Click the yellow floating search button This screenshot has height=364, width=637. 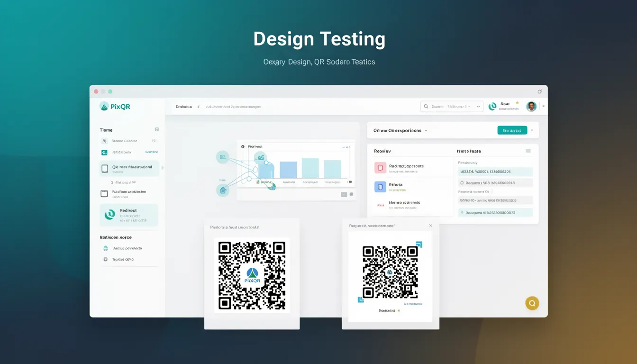[532, 303]
